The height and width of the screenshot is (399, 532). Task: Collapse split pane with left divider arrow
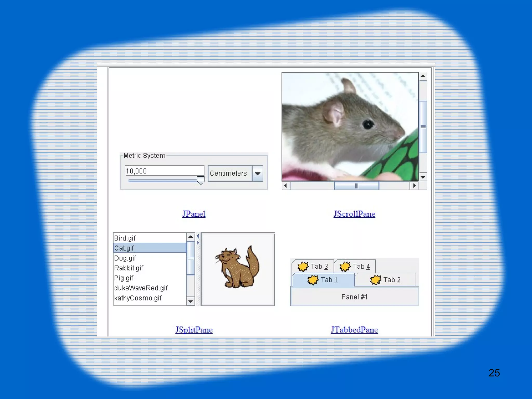(198, 236)
